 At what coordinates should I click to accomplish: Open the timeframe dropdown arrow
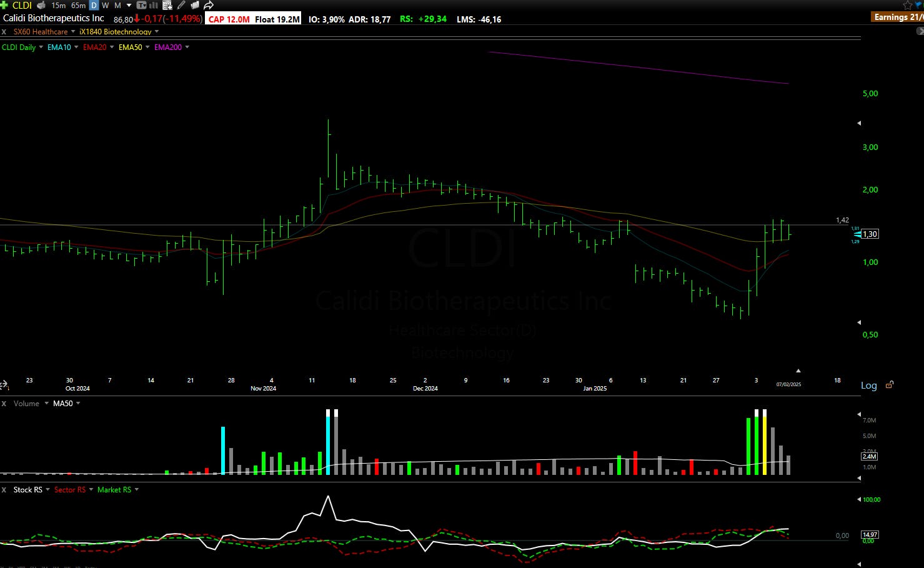pyautogui.click(x=129, y=5)
